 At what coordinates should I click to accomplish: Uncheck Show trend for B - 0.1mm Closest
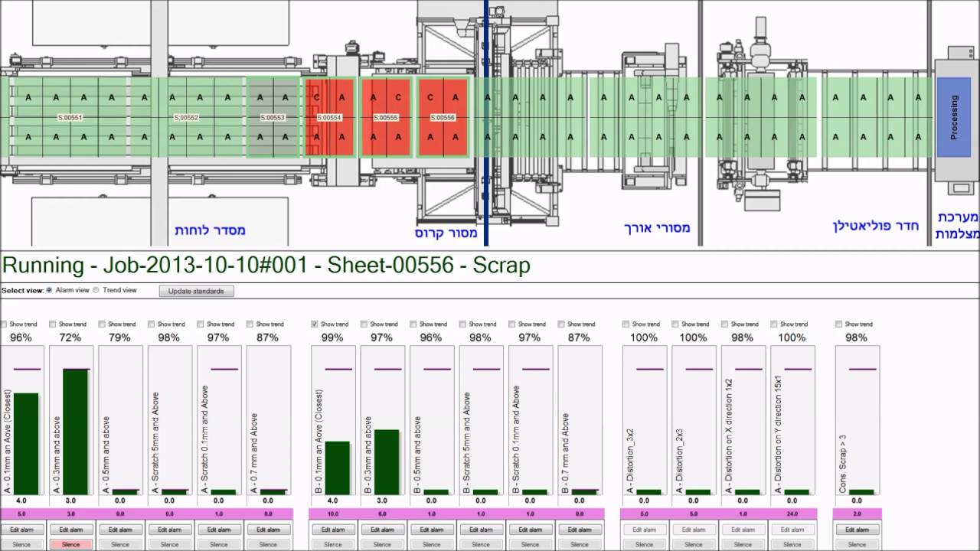pyautogui.click(x=315, y=324)
